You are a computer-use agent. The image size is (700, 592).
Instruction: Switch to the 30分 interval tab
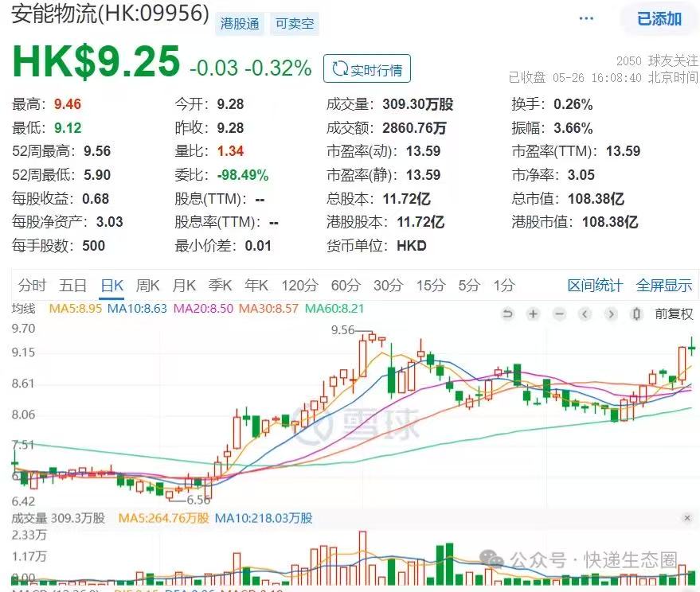(389, 285)
